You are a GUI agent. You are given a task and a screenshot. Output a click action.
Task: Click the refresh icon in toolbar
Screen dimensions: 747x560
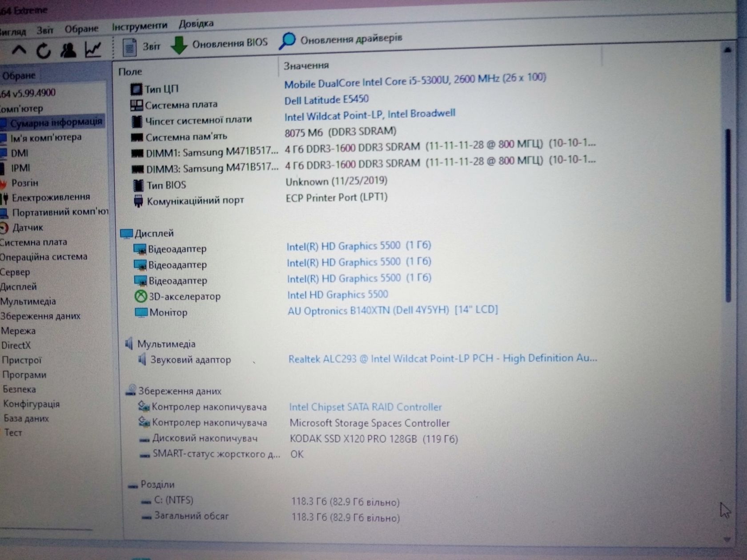(43, 50)
